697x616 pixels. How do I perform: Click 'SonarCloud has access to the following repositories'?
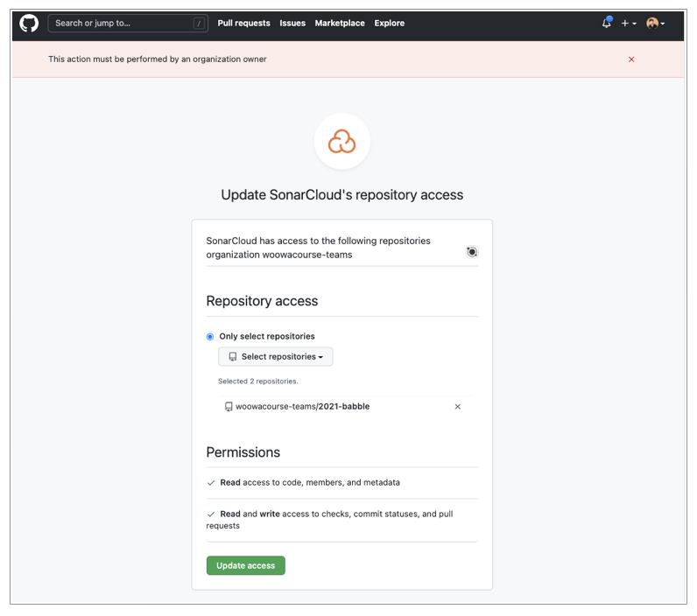[318, 241]
